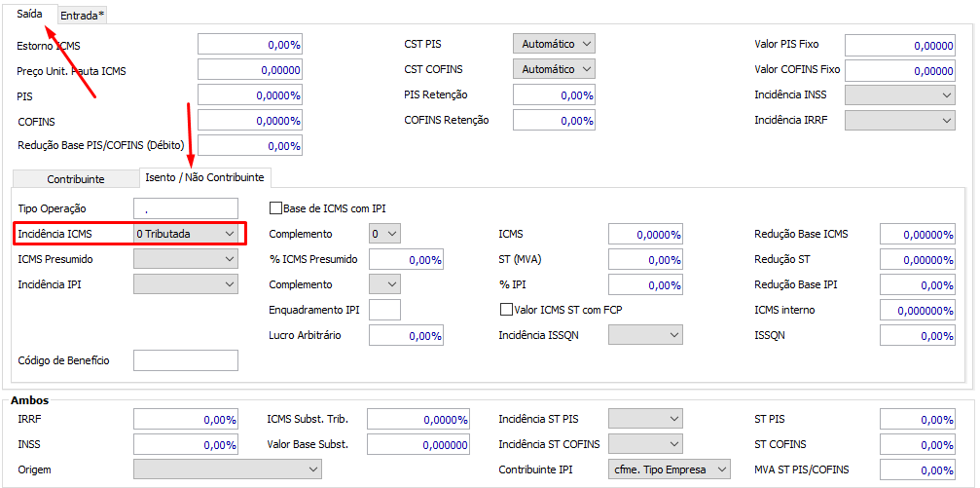Focus the Código de Benefício field
This screenshot has width=980, height=488.
185,360
